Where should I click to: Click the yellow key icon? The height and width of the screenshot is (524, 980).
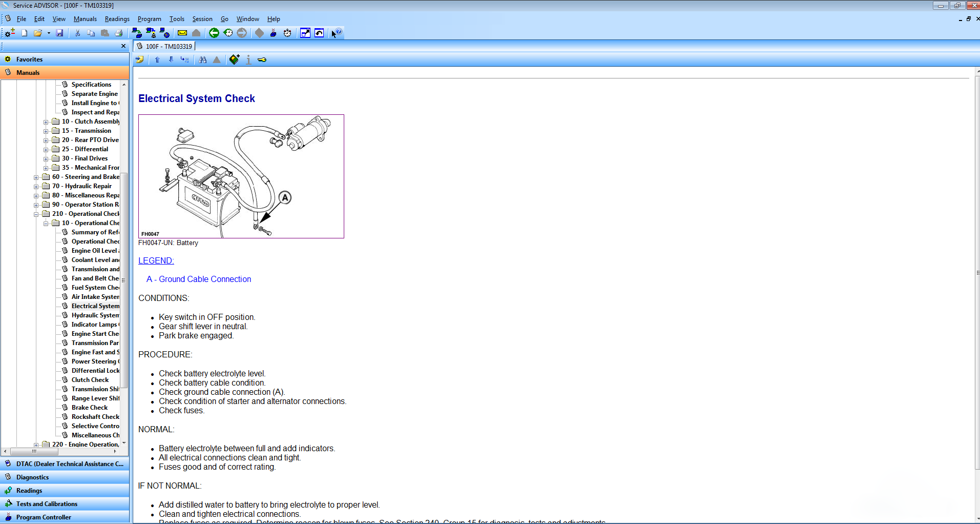tap(262, 60)
